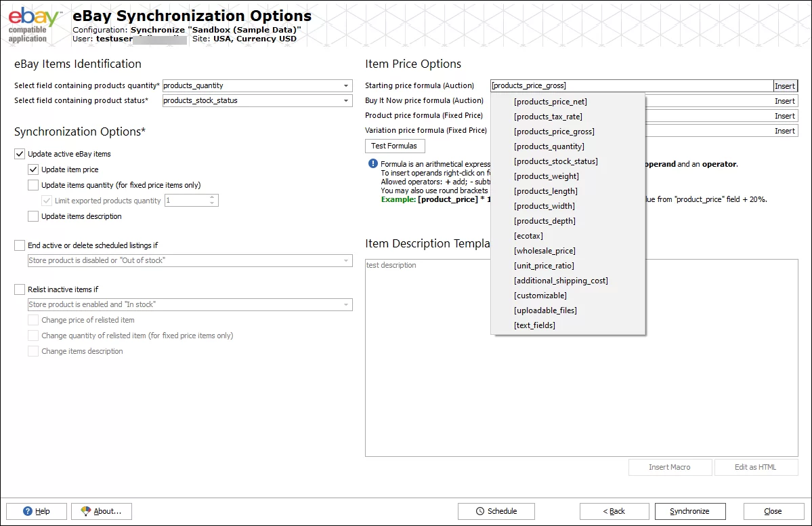Screen dimensions: 812x526
Task: Click the blue info icon beside formula hint
Action: (372, 164)
